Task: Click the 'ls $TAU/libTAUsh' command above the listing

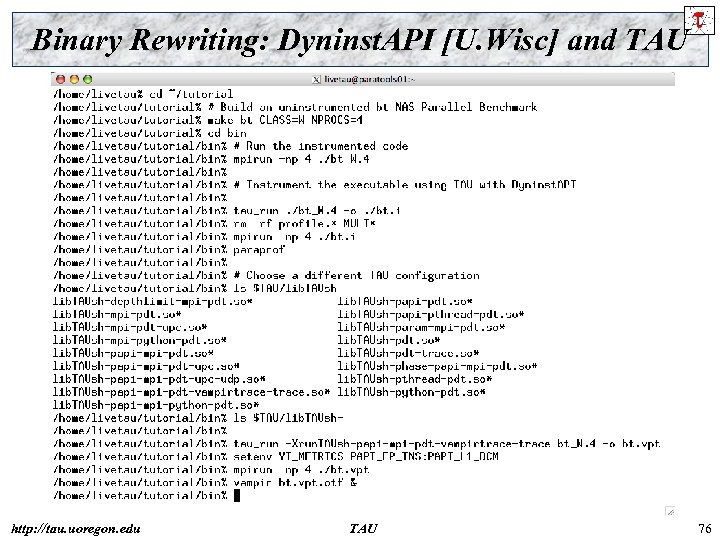Action: click(x=285, y=288)
